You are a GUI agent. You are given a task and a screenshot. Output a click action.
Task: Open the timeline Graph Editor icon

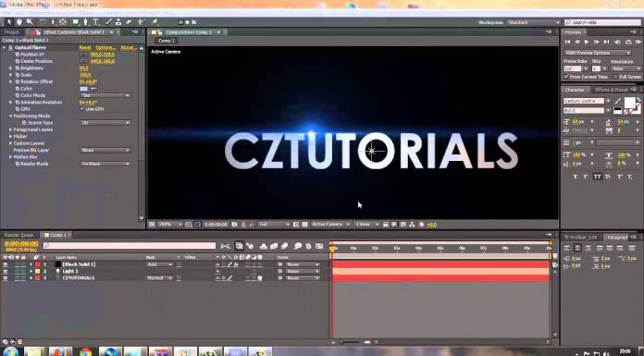pos(319,246)
